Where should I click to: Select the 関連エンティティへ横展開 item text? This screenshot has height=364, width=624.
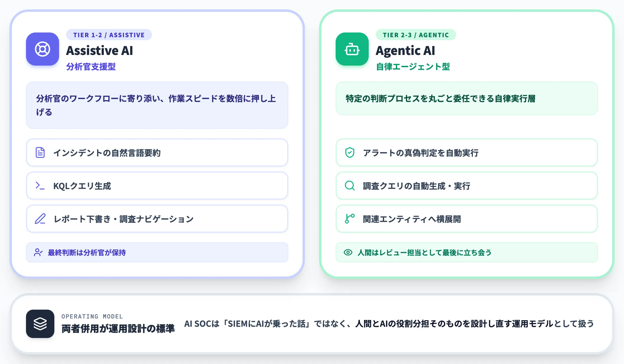pos(412,219)
